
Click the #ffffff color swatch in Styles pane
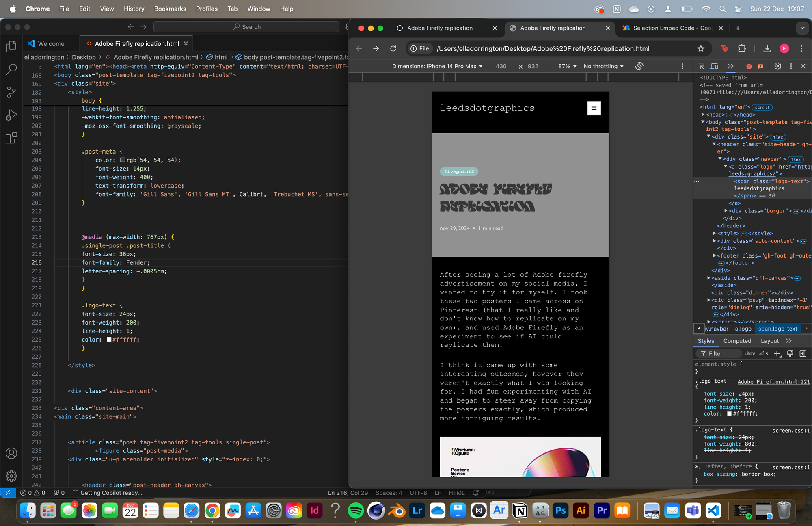(729, 414)
